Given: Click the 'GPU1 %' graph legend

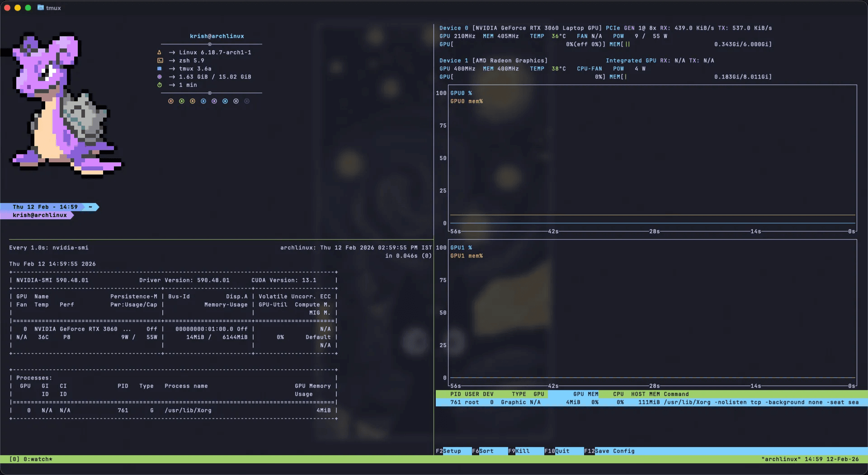Looking at the screenshot, I should coord(461,248).
